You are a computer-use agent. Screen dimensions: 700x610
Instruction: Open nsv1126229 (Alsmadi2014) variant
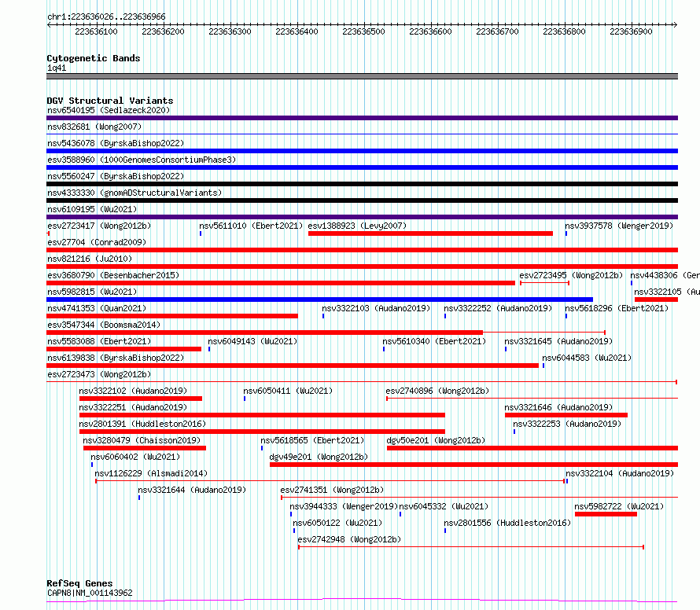[x=151, y=473]
